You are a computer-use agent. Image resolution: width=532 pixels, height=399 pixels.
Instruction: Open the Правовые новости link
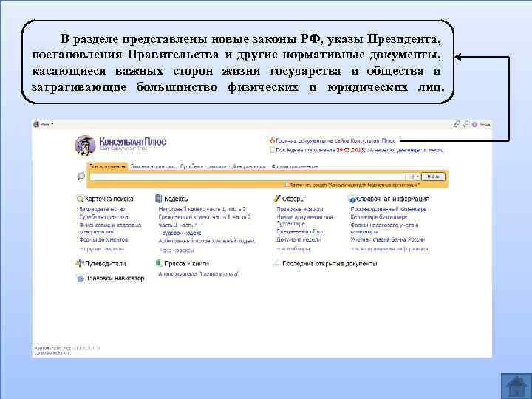click(300, 209)
